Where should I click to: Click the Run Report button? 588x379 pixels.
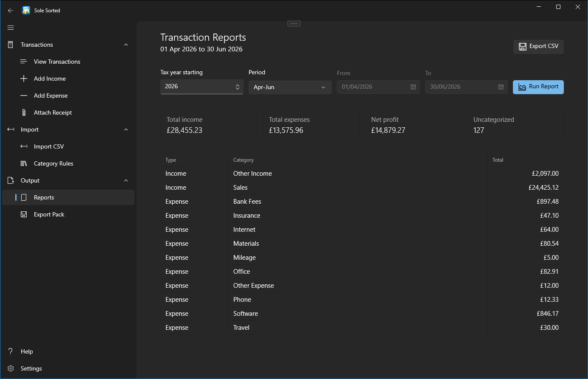click(538, 87)
